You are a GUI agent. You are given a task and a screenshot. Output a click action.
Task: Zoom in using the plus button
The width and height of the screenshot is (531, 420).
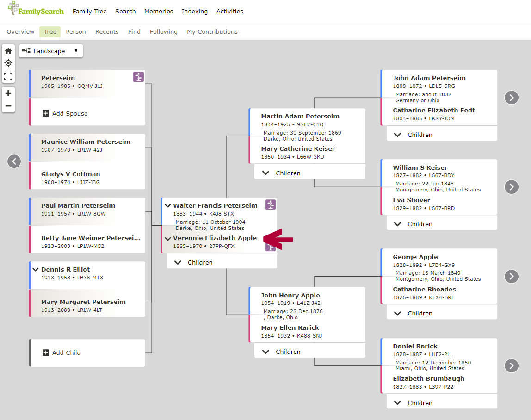[8, 93]
